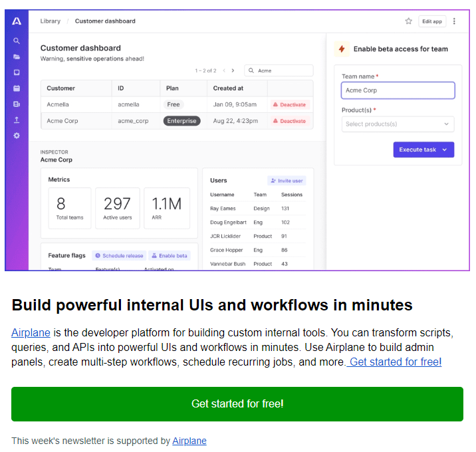Open Airplane link in newsletter supporter line
Screen dimensions: 476x452
click(x=189, y=441)
